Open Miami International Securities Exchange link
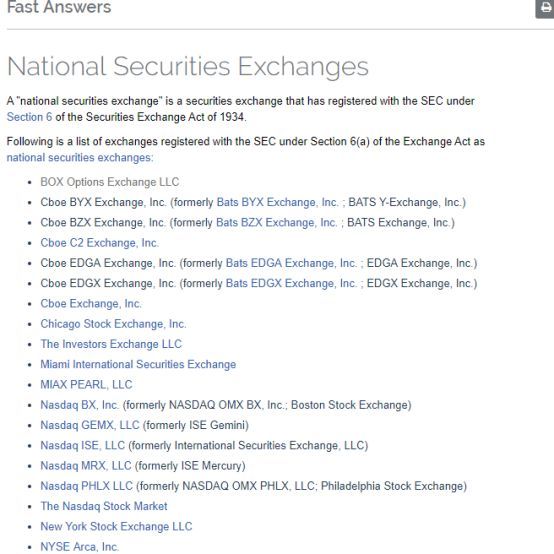This screenshot has height=554, width=554. (138, 364)
